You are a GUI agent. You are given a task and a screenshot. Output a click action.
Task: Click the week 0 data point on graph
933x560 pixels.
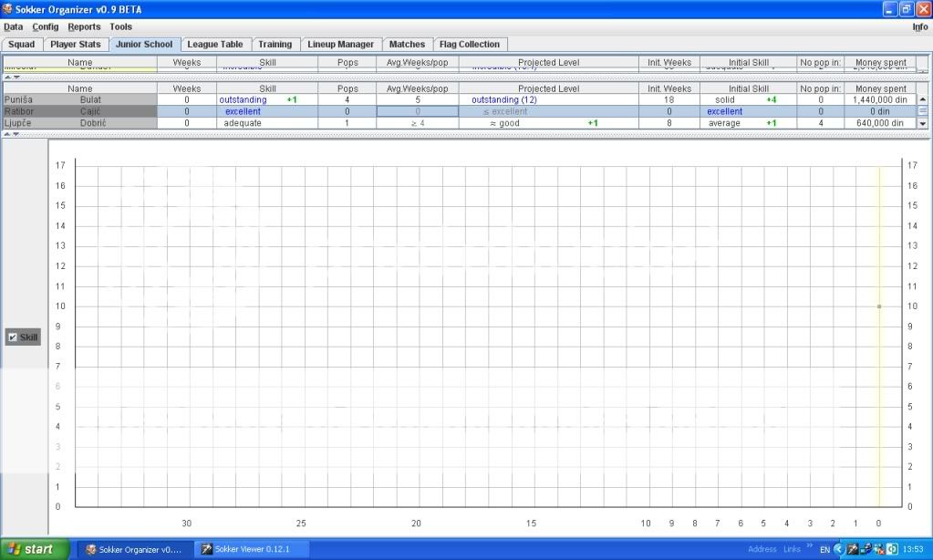point(878,306)
